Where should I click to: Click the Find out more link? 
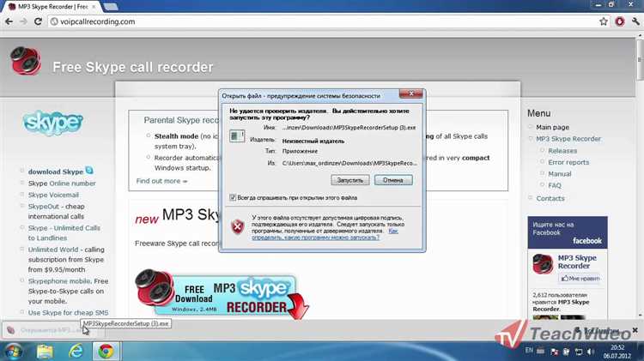161,181
